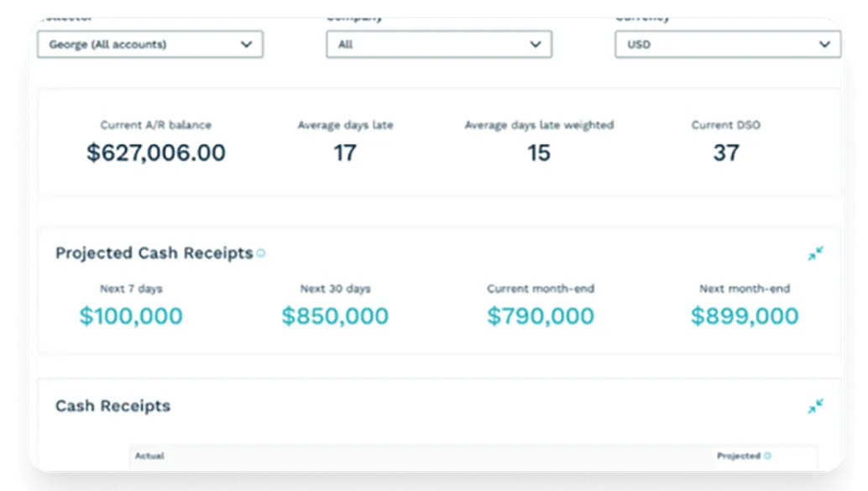The width and height of the screenshot is (868, 491).
Task: Select the Projected column header
Action: (739, 454)
